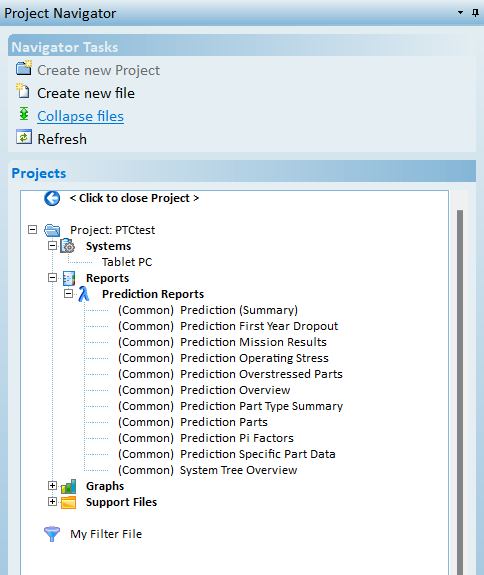This screenshot has width=484, height=575.
Task: Click the Collapse files link
Action: (x=81, y=116)
